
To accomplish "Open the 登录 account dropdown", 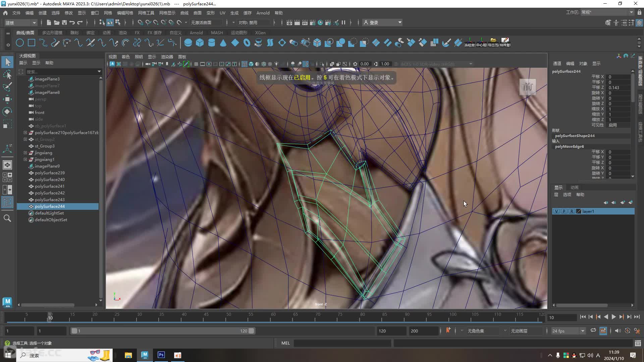I will (383, 22).
